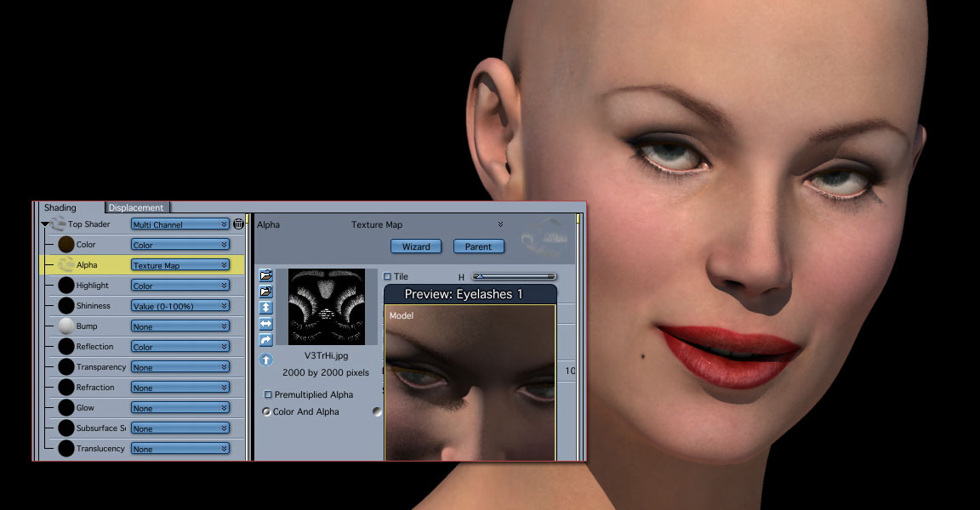Collapse the Top Shader tree triangle
The width and height of the screenshot is (980, 510).
pyautogui.click(x=45, y=224)
